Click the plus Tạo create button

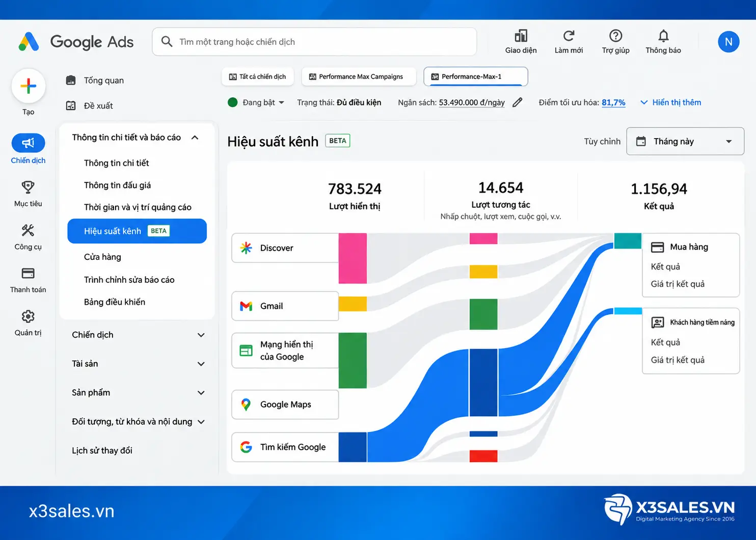click(x=29, y=86)
